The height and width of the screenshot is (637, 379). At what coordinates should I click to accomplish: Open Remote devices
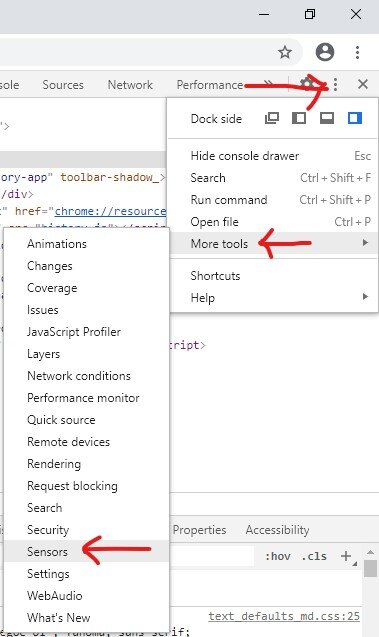pyautogui.click(x=86, y=442)
